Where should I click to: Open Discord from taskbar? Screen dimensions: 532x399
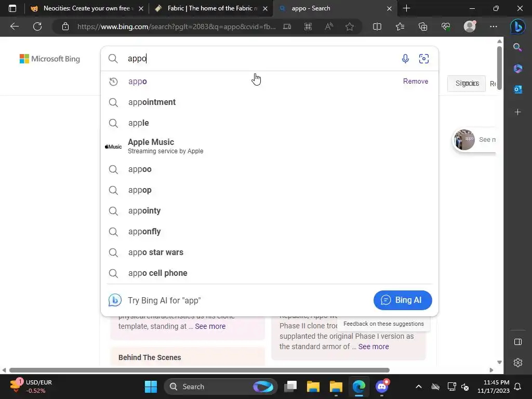coord(382,387)
